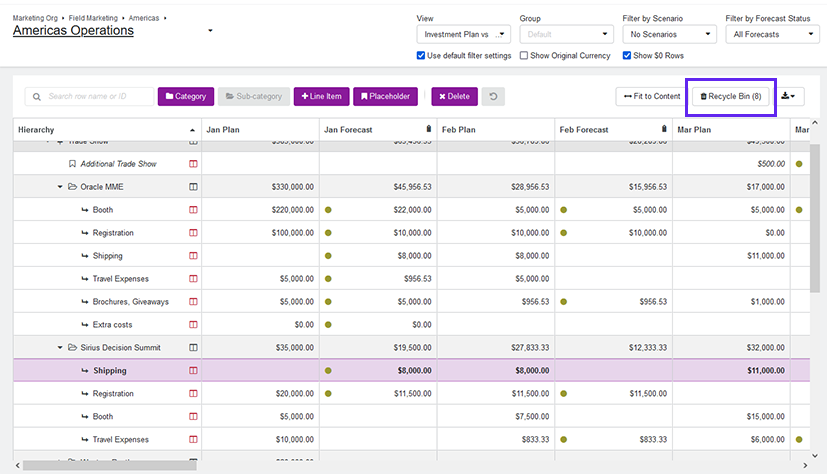Click the Sub-category button
Screen dimensions: 827x474
click(x=254, y=96)
